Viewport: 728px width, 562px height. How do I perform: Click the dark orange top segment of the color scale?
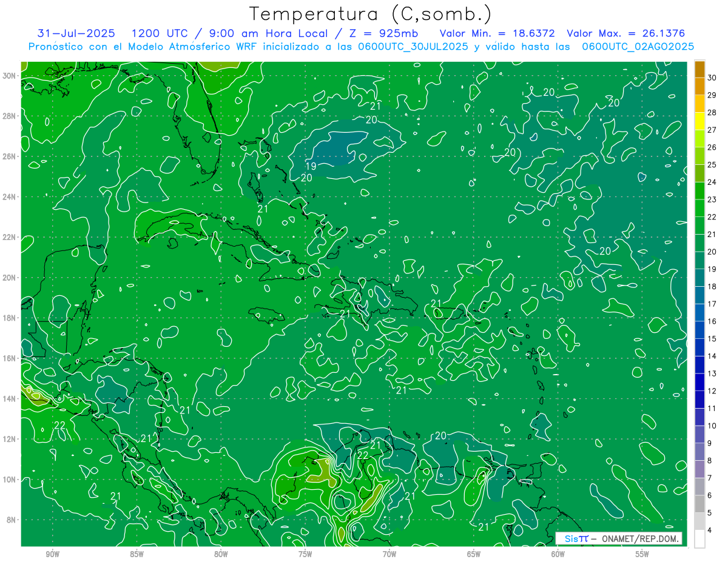click(x=699, y=69)
